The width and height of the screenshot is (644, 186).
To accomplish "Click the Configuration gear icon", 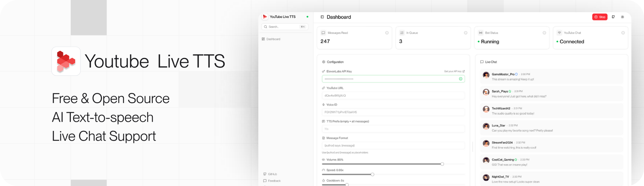I will tap(324, 62).
